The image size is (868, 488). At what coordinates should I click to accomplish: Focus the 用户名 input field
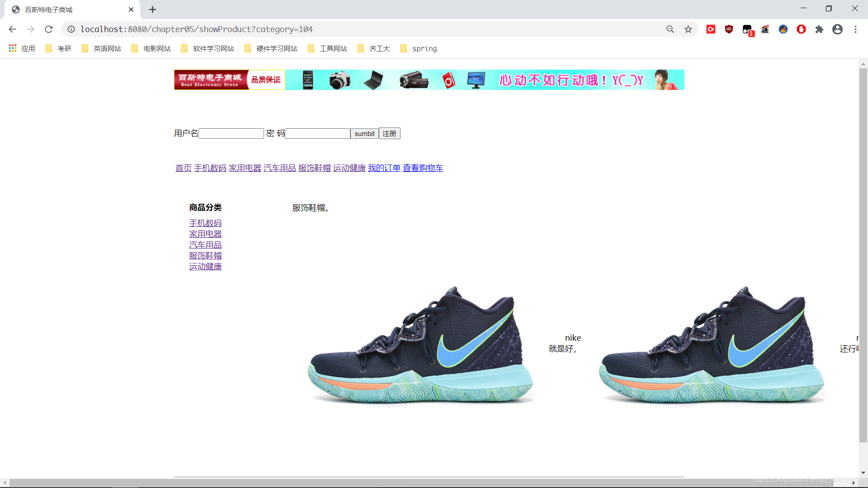tap(231, 134)
